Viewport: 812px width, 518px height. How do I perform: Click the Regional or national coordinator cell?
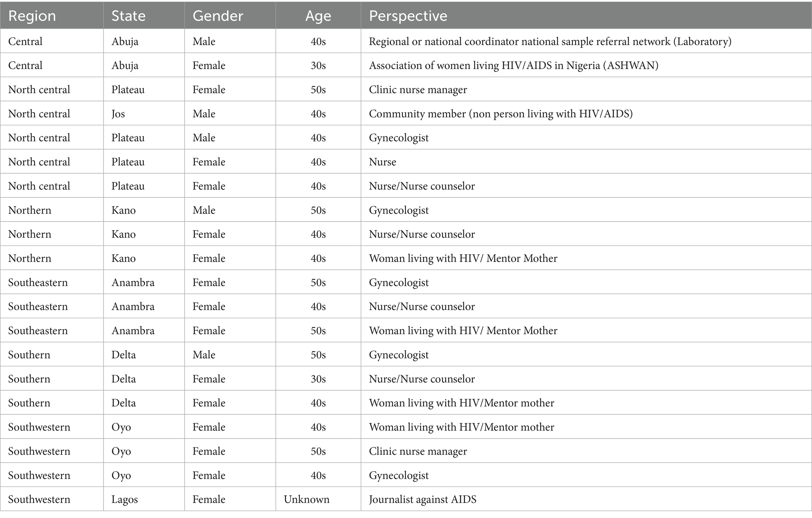coord(550,42)
